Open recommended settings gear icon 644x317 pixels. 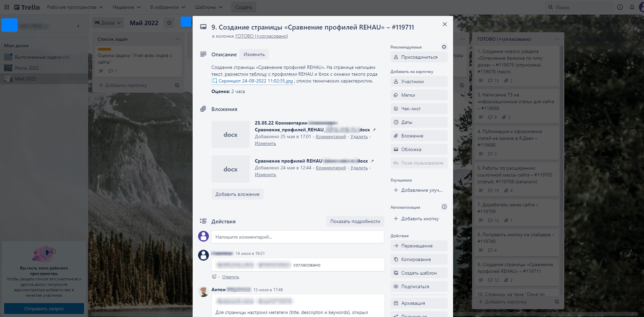pyautogui.click(x=444, y=47)
